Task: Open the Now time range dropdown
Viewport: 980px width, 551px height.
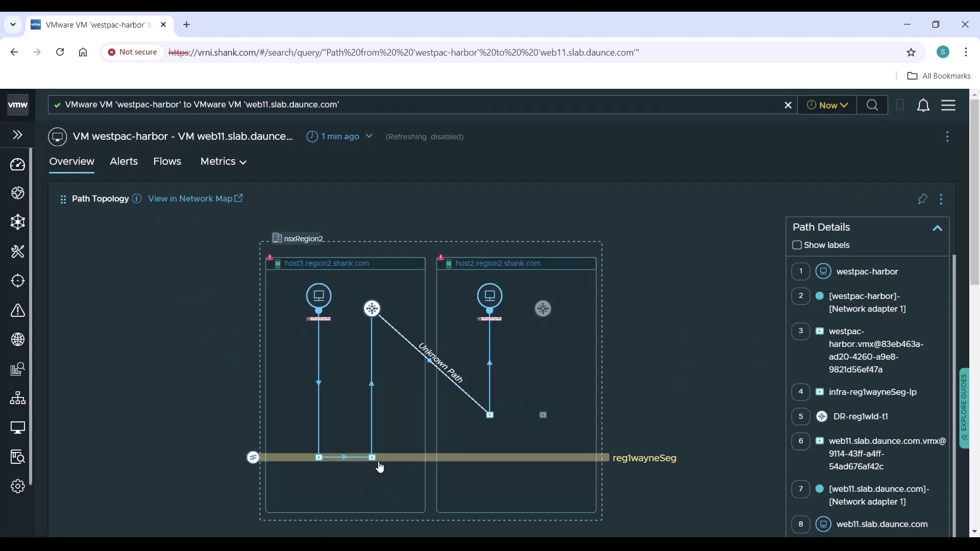Action: pos(826,105)
